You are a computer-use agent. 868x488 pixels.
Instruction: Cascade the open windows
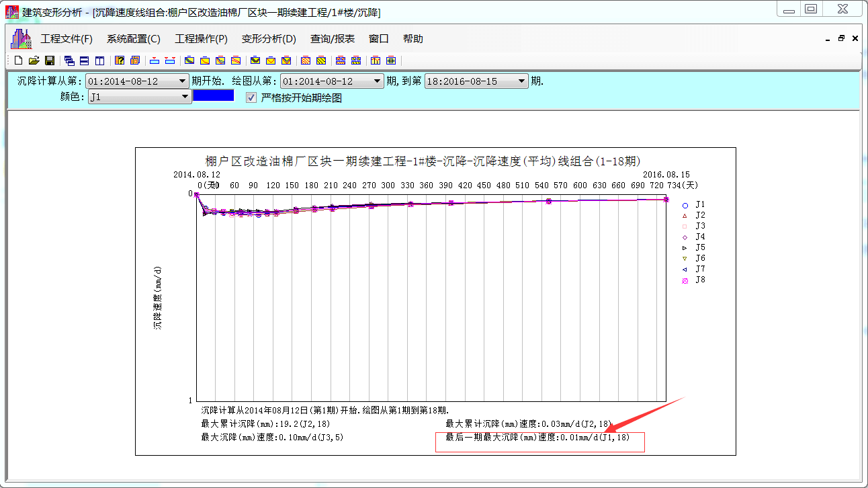click(x=69, y=60)
